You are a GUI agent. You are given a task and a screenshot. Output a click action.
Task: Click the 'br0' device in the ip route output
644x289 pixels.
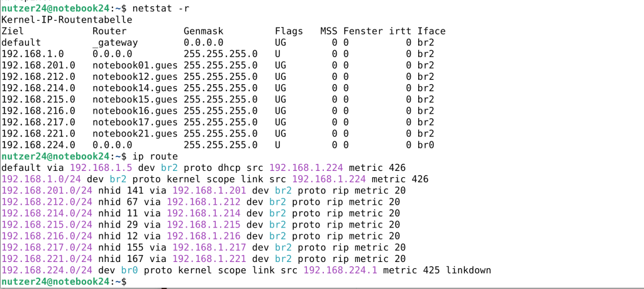(x=130, y=270)
